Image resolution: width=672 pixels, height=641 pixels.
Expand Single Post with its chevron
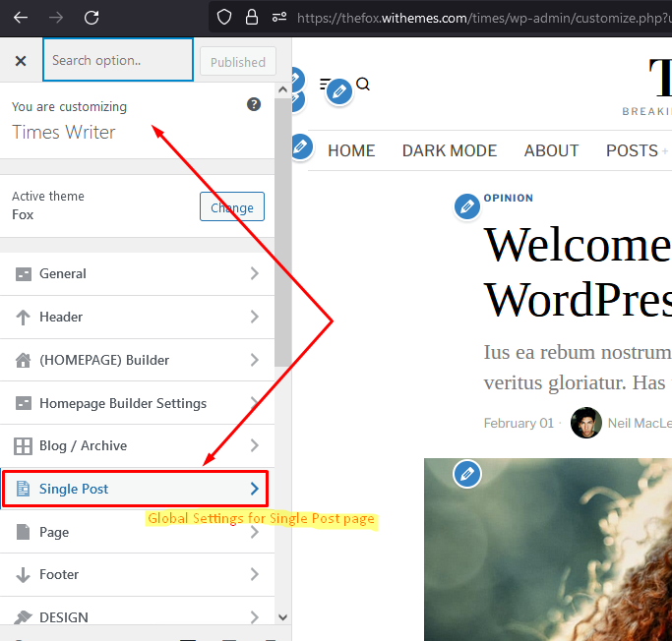click(x=255, y=489)
